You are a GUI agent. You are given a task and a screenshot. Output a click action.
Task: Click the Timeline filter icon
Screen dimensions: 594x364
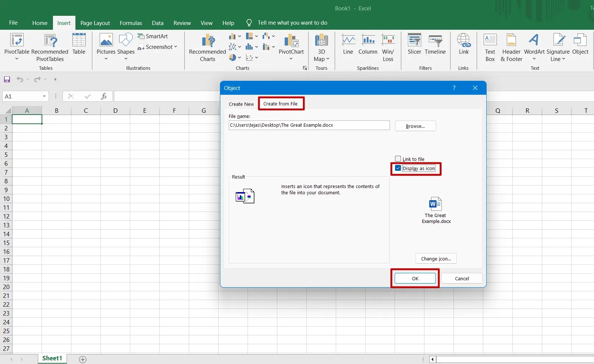coord(435,40)
